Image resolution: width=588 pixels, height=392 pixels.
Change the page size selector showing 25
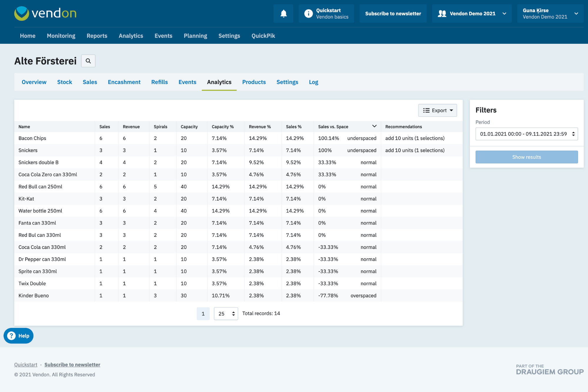tap(226, 313)
